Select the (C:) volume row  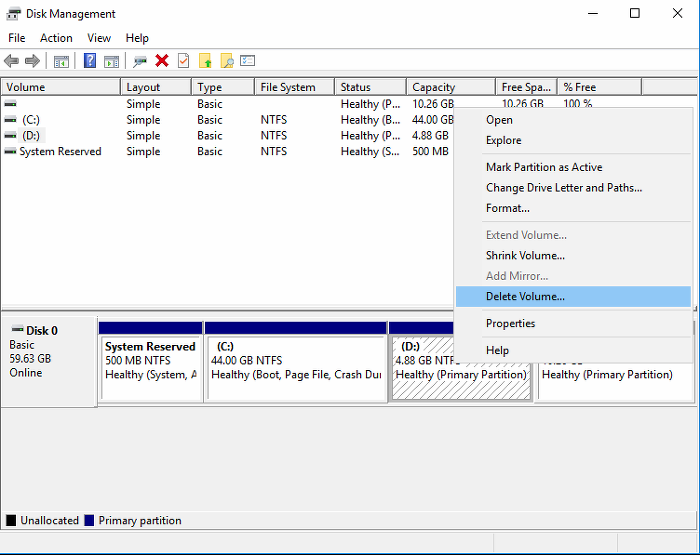(228, 120)
